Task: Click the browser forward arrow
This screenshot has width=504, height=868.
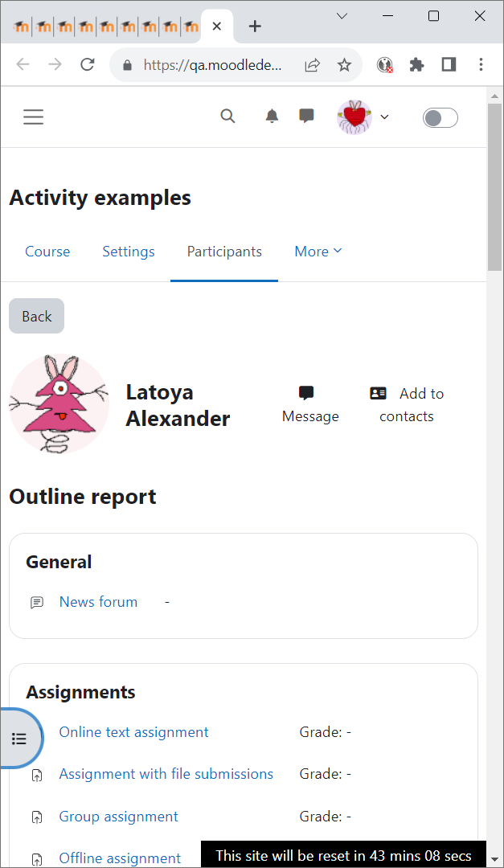Action: pyautogui.click(x=55, y=65)
